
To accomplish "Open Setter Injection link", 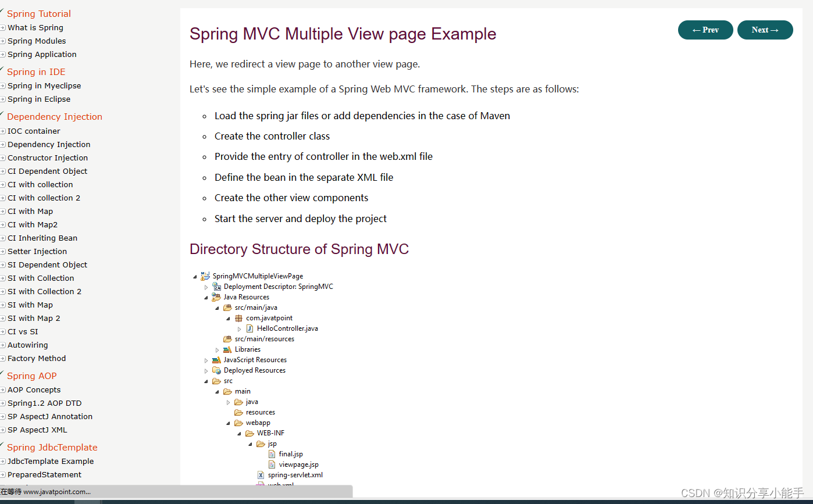I will point(37,251).
